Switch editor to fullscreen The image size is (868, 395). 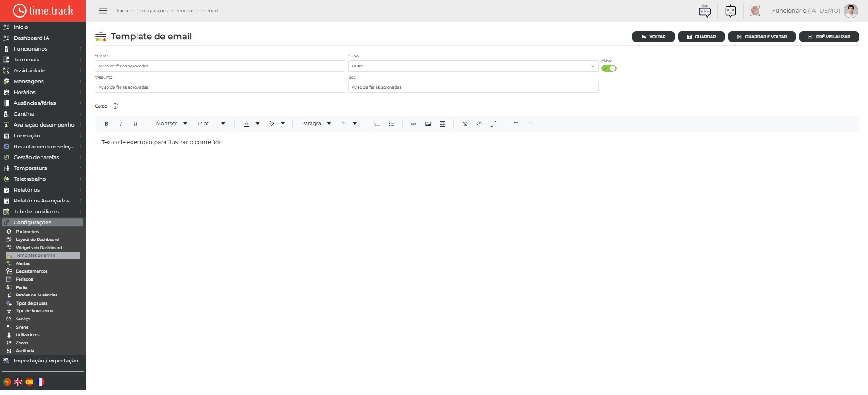click(494, 124)
